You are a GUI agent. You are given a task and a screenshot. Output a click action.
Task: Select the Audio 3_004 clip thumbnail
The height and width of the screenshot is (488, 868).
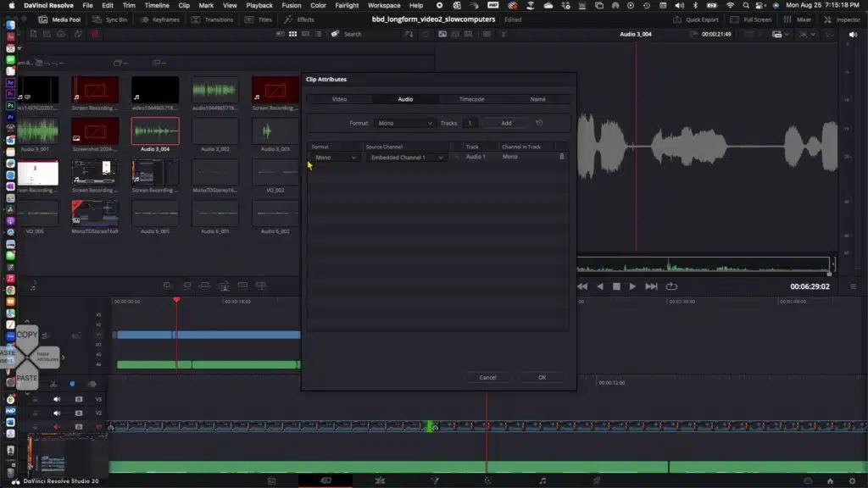156,130
